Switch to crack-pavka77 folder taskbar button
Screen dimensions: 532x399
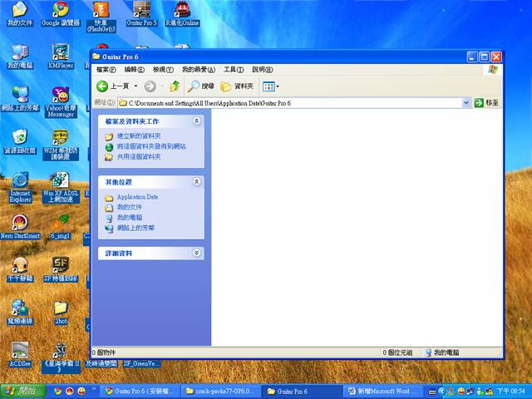(x=222, y=392)
